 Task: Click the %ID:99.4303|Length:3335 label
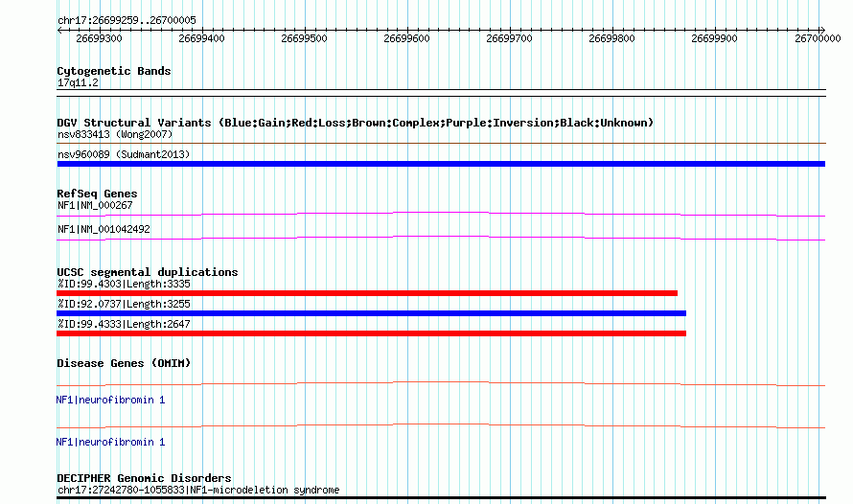pos(124,284)
